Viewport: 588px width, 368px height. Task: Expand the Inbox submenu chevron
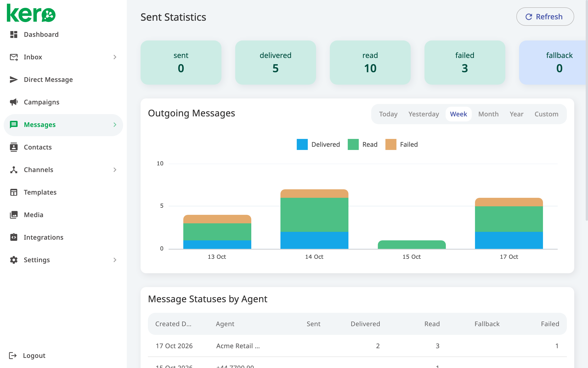(115, 57)
